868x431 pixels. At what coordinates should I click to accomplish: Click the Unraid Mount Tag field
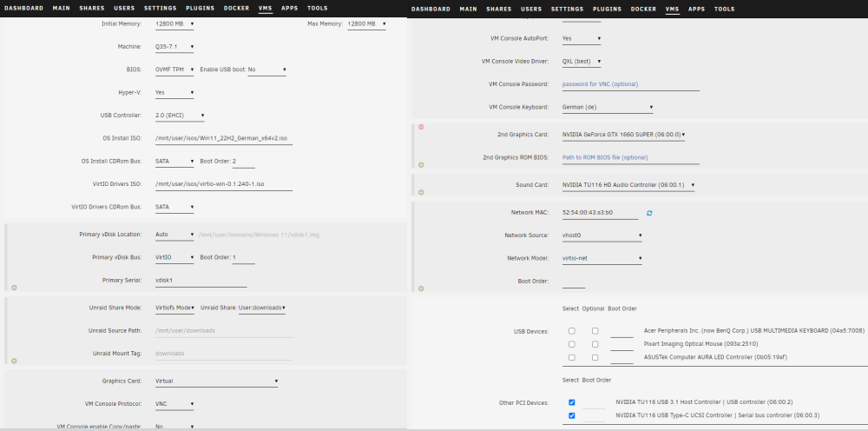[x=224, y=354]
